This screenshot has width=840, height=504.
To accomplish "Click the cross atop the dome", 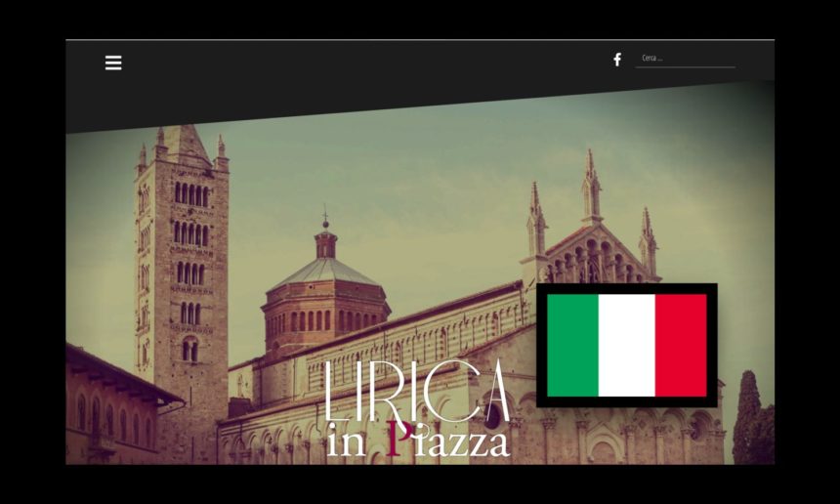I will click(325, 216).
